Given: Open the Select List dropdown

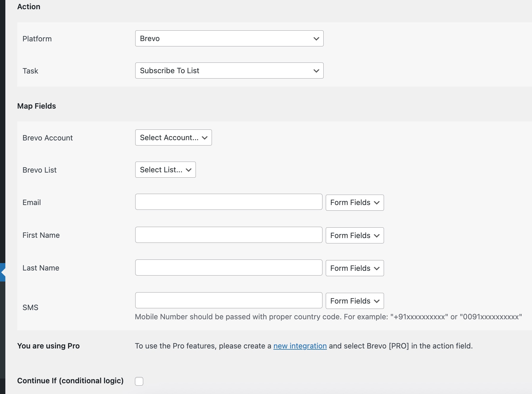Looking at the screenshot, I should (165, 170).
